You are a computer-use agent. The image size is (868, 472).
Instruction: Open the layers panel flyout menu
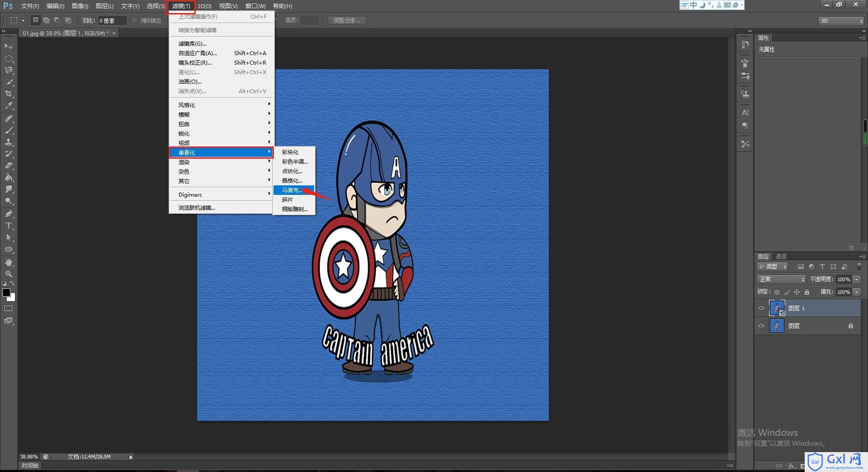[x=862, y=256]
